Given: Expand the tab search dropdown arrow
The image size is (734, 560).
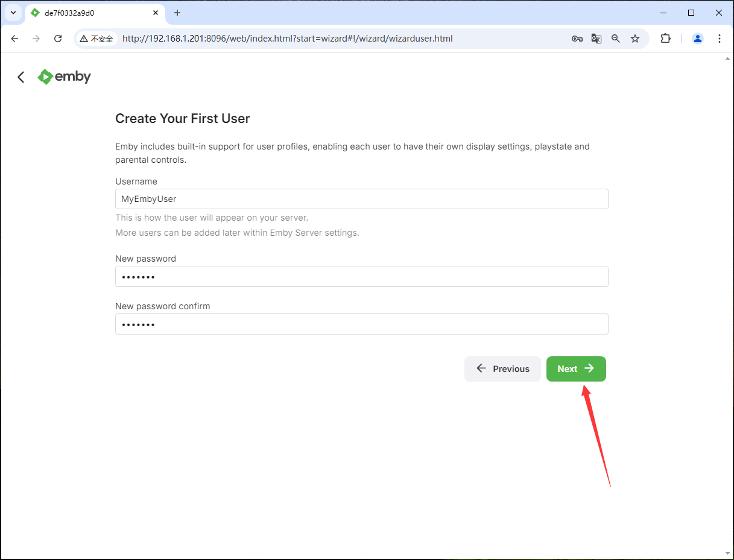Looking at the screenshot, I should click(x=13, y=13).
